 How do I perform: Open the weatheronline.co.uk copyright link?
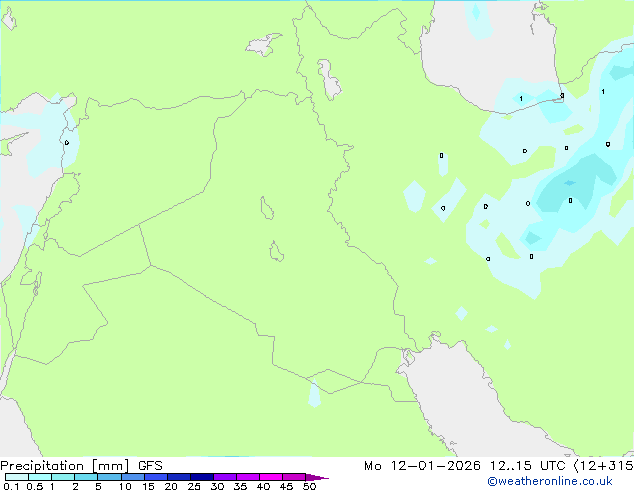click(550, 481)
